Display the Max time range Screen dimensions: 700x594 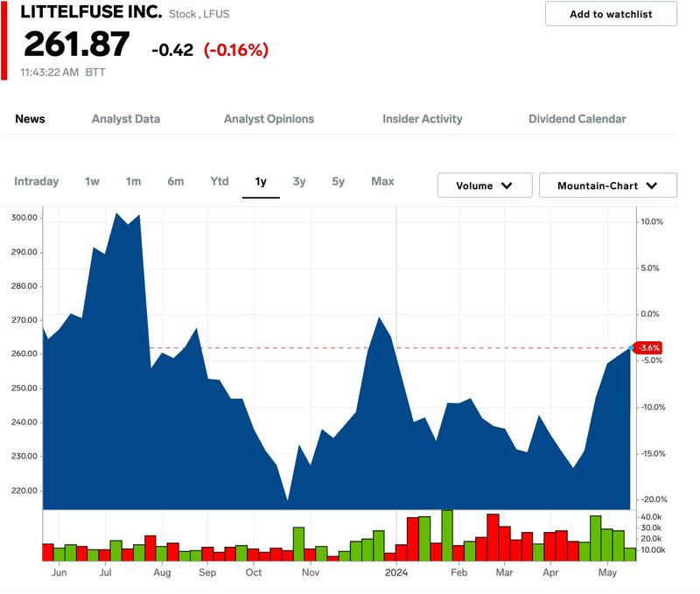pos(382,181)
